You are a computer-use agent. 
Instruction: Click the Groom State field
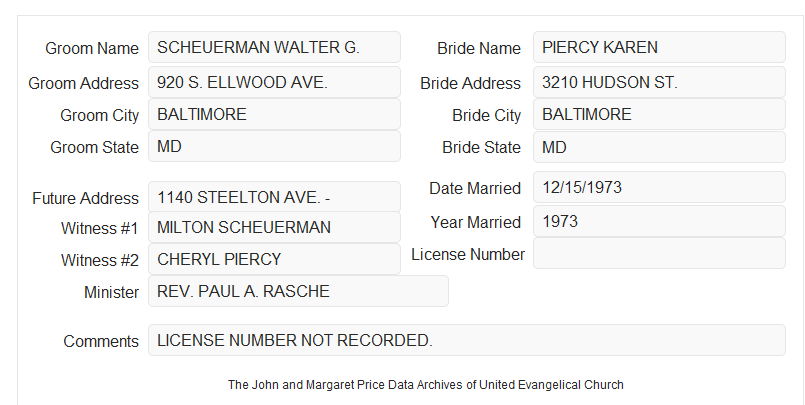click(274, 146)
